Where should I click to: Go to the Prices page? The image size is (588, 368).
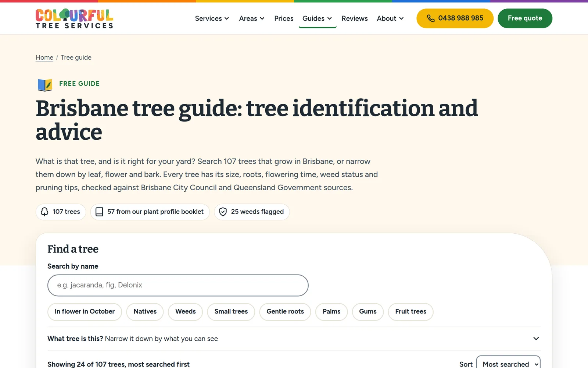284,18
